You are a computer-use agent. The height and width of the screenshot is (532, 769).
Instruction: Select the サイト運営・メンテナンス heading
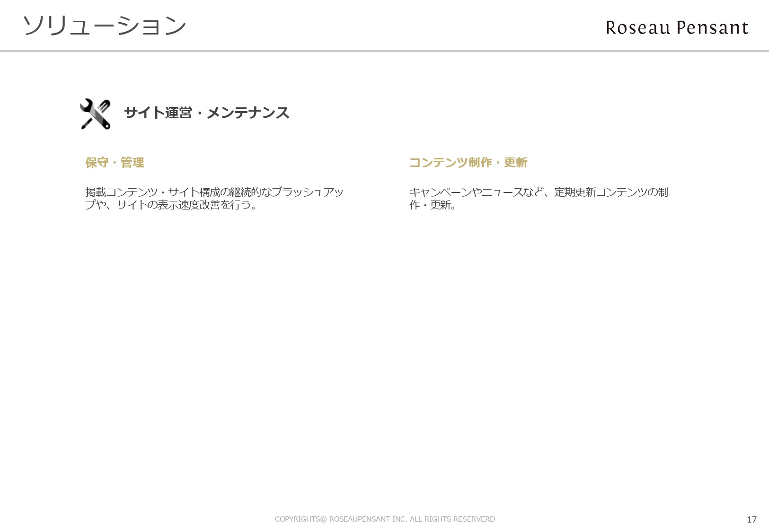tap(207, 113)
